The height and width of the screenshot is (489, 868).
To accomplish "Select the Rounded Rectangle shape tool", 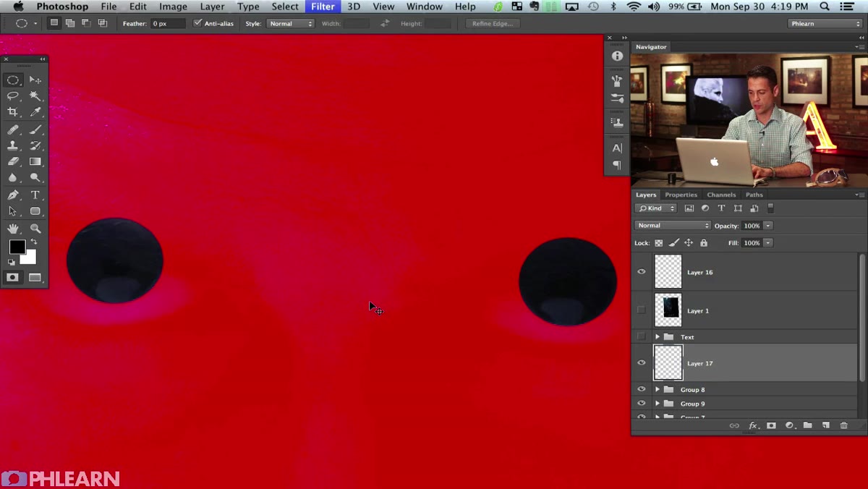I will pyautogui.click(x=35, y=211).
